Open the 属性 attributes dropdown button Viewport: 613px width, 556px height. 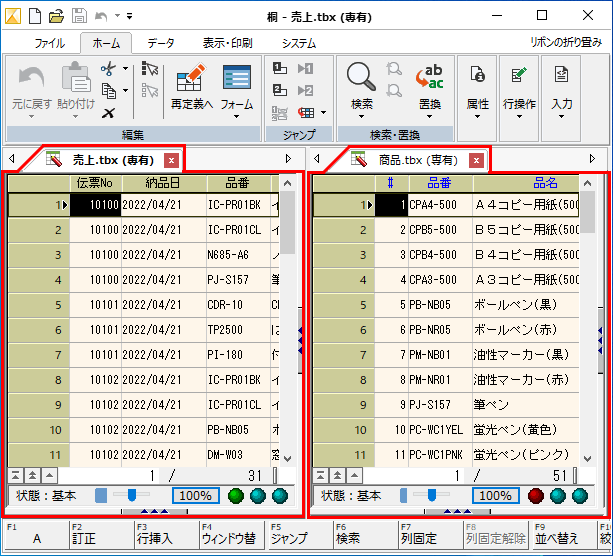[477, 93]
